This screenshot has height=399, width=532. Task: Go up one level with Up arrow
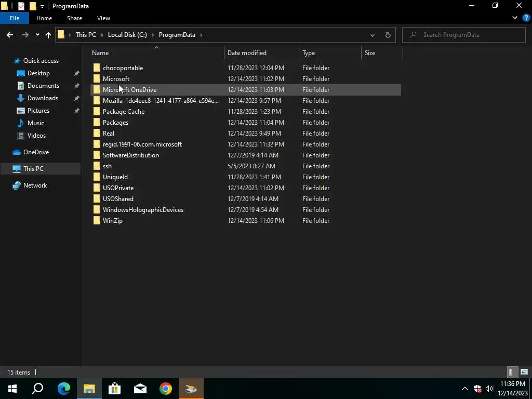pos(48,35)
